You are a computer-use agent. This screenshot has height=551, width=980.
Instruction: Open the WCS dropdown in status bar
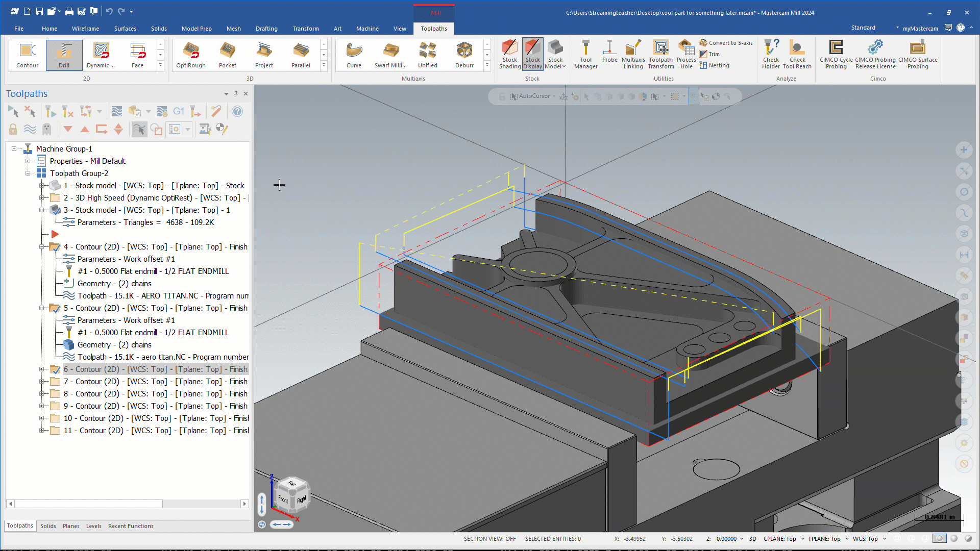(885, 539)
